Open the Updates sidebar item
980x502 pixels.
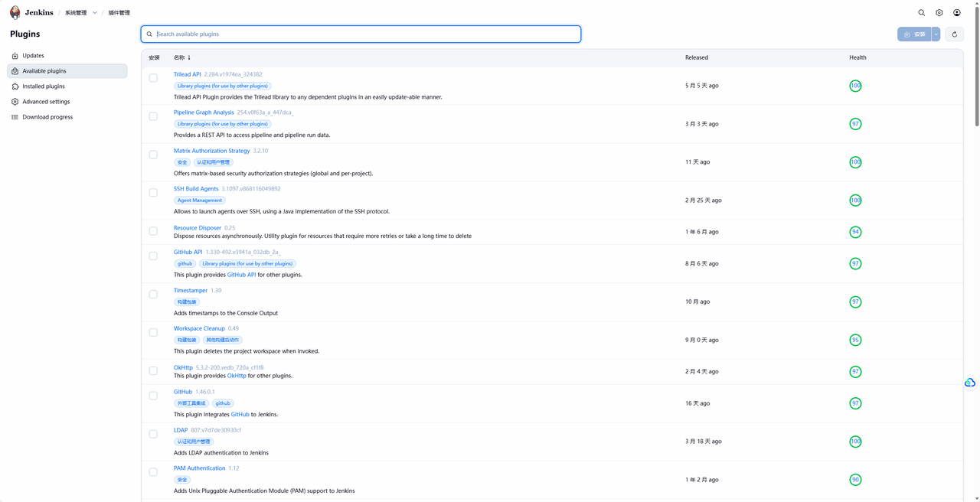pyautogui.click(x=67, y=56)
